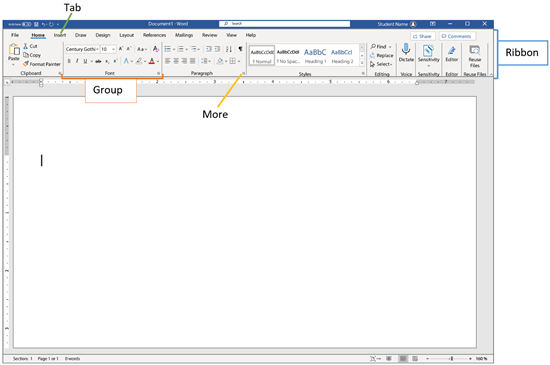
Task: Align the paragraph to the right
Action: (184, 61)
